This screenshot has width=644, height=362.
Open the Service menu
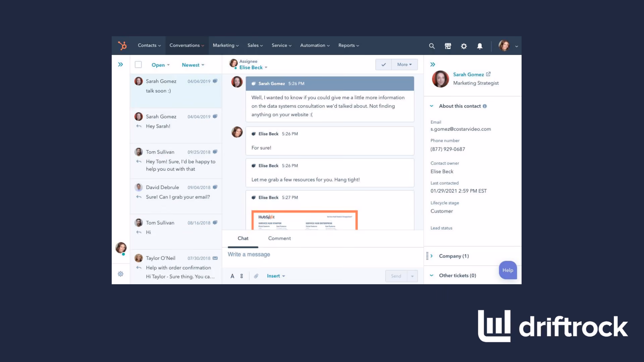281,45
